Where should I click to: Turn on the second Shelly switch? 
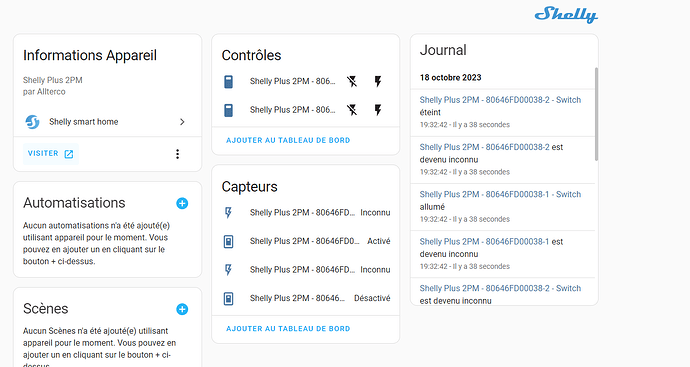pyautogui.click(x=378, y=110)
